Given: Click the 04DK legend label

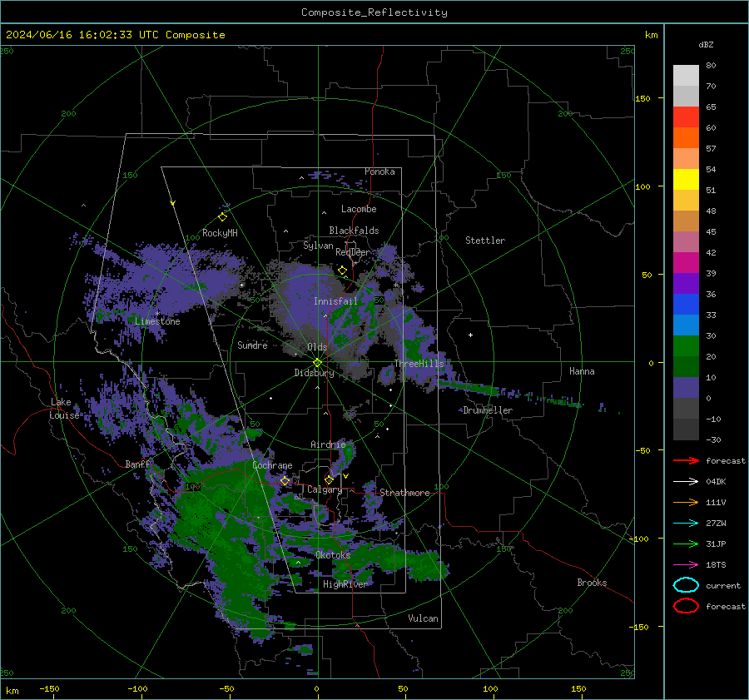Looking at the screenshot, I should point(716,482).
